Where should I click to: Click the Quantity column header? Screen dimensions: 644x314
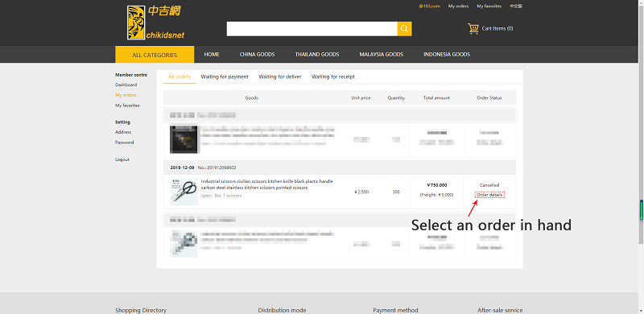click(396, 97)
